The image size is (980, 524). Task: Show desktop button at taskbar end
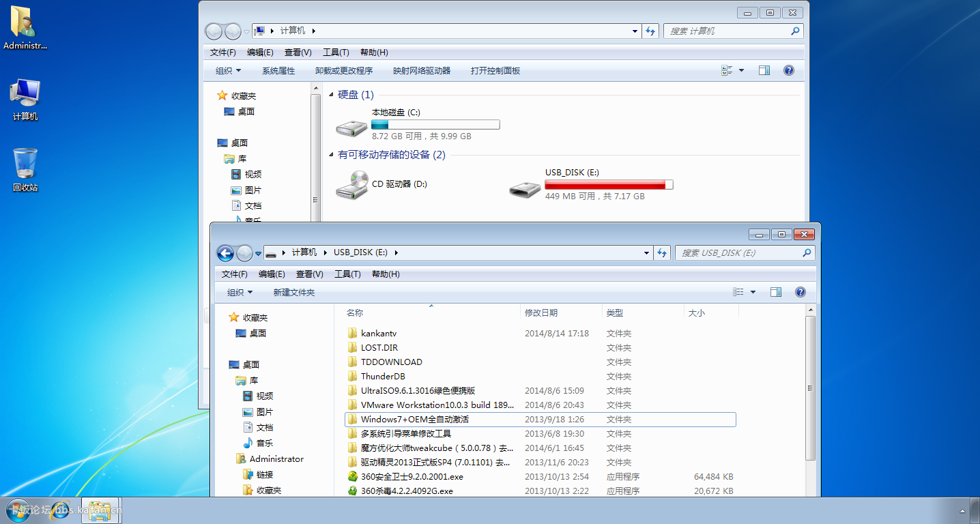pos(975,510)
